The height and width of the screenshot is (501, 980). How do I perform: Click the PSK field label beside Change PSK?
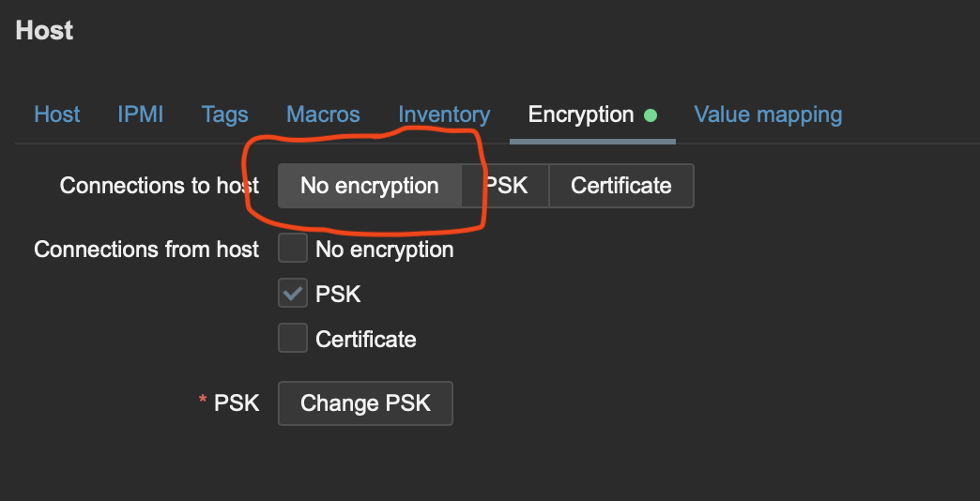tap(237, 402)
